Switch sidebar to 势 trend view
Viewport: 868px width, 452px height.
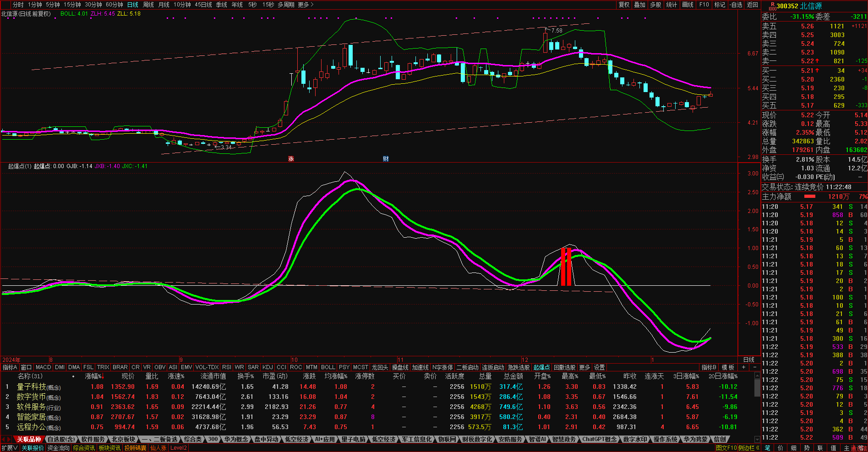[807, 448]
